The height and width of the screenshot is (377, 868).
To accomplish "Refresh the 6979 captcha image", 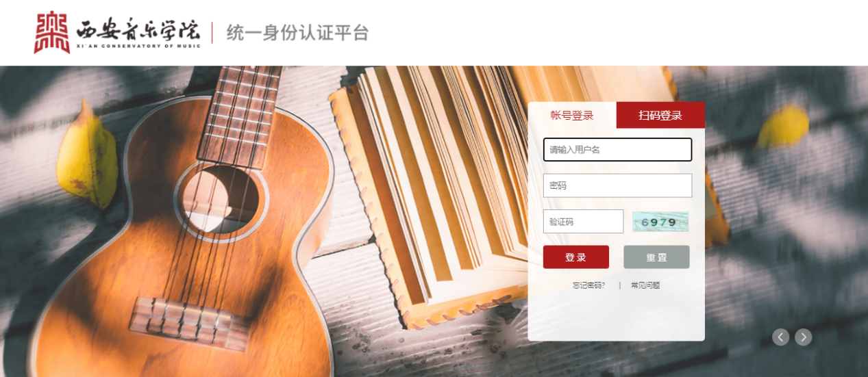I will pos(660,222).
